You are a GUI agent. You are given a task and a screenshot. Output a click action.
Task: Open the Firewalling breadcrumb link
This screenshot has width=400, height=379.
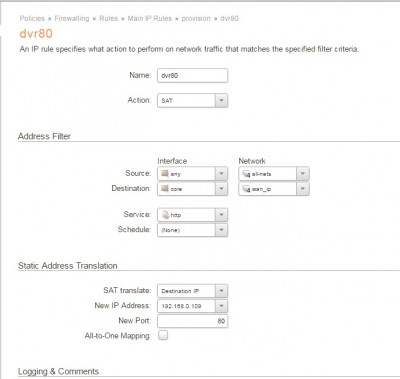click(72, 18)
